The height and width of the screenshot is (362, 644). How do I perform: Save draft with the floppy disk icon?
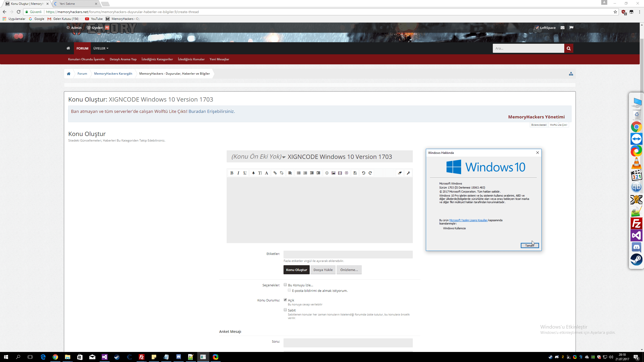(355, 173)
